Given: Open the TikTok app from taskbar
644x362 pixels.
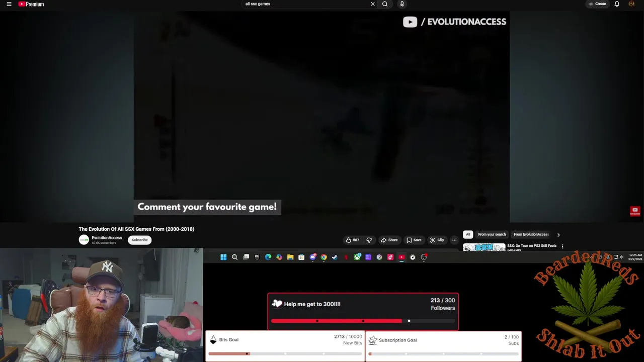Looking at the screenshot, I should 390,257.
